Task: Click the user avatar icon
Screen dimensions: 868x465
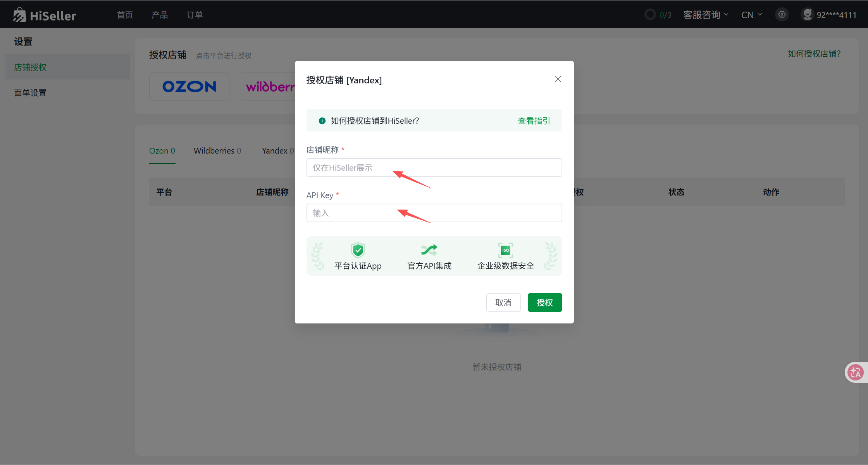Action: (807, 14)
